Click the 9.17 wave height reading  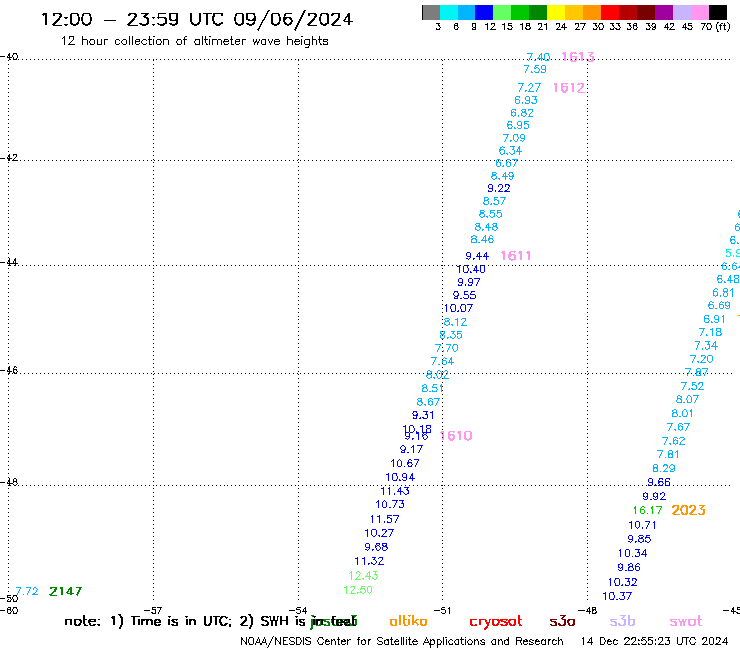(411, 449)
